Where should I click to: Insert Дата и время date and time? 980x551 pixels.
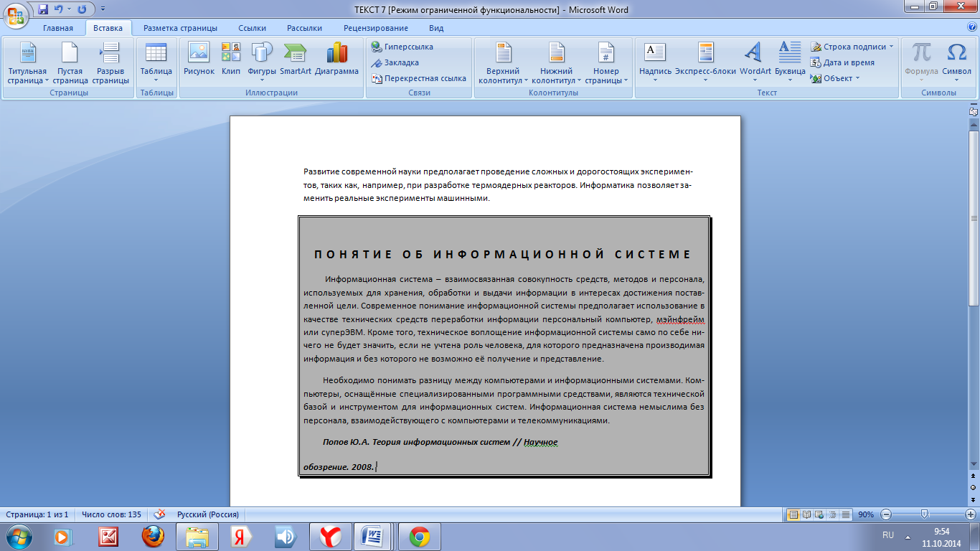(x=844, y=62)
